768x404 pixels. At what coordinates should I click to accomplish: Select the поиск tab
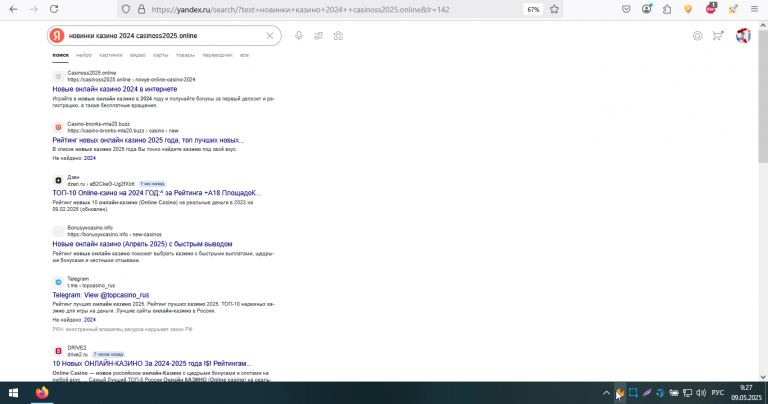[61, 55]
